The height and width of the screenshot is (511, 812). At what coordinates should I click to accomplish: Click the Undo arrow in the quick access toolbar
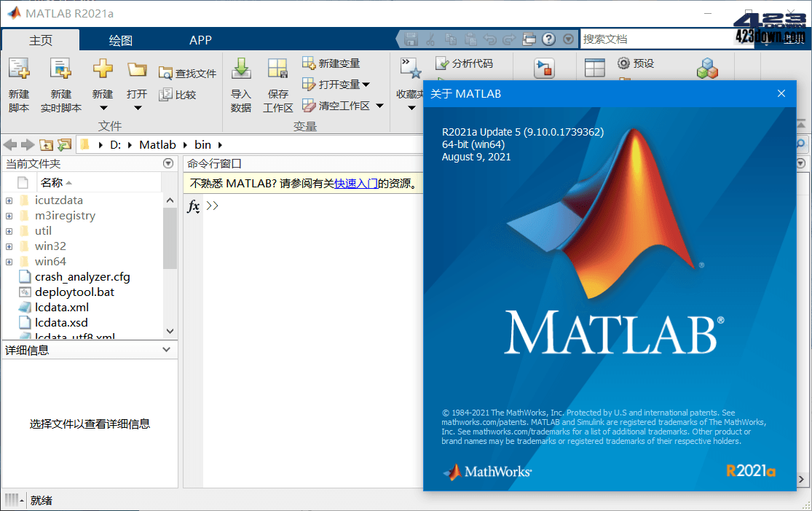pos(490,39)
